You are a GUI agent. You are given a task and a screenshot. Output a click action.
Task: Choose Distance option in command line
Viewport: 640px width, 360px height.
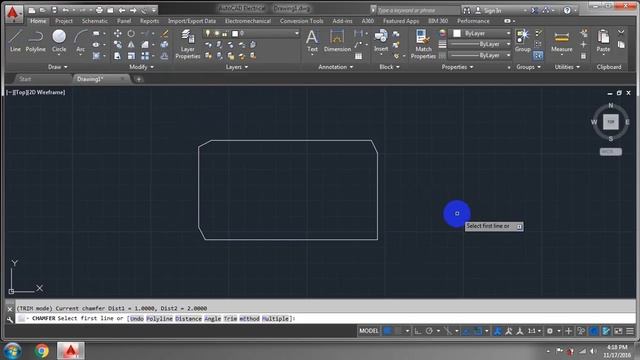(188, 318)
